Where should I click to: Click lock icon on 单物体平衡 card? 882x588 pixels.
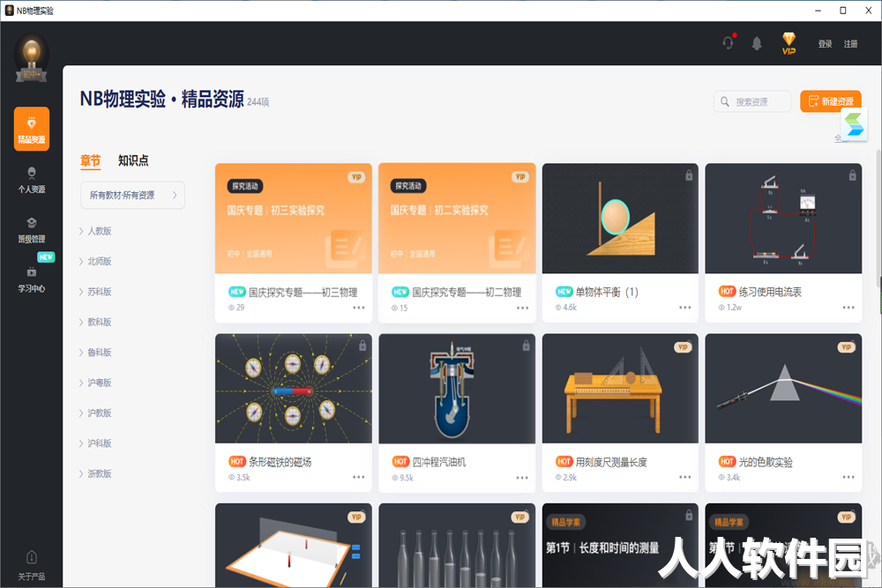(x=689, y=176)
